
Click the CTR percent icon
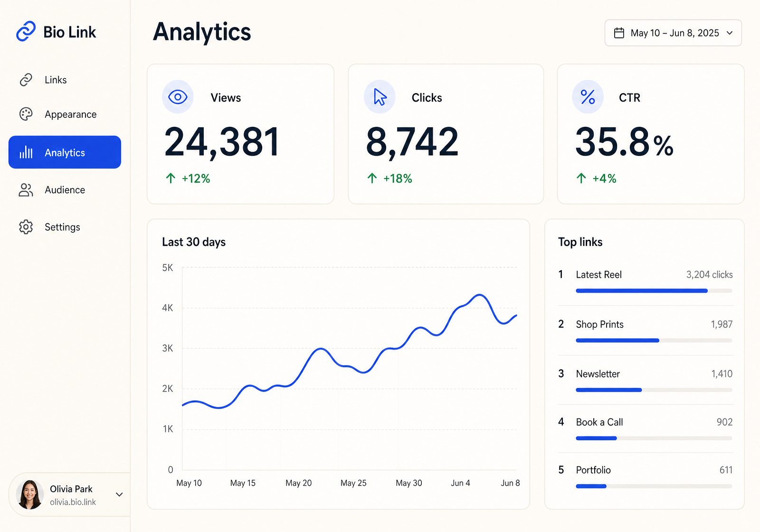[588, 97]
